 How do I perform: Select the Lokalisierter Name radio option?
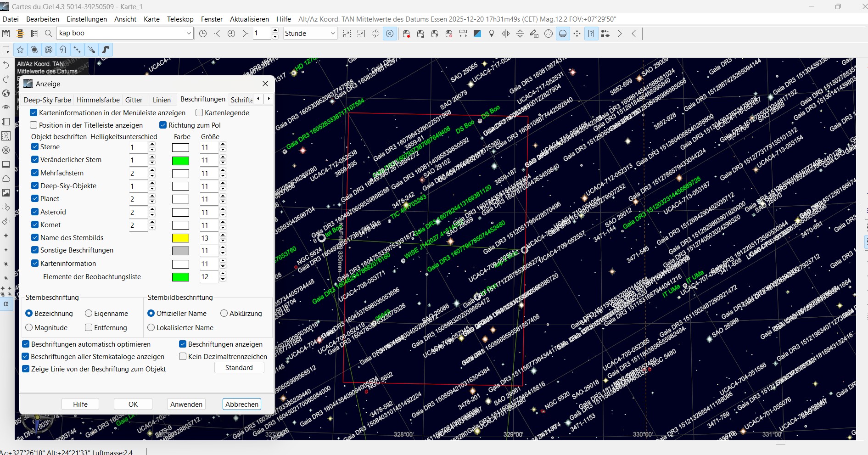click(x=151, y=328)
